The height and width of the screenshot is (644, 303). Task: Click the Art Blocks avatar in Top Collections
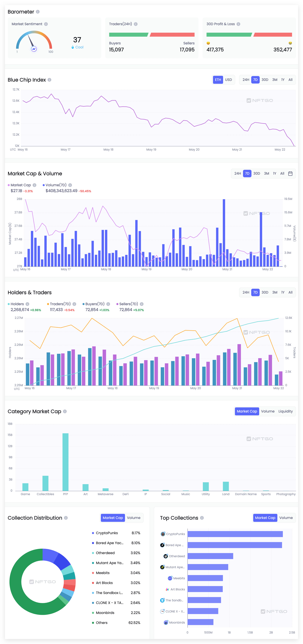(x=167, y=589)
